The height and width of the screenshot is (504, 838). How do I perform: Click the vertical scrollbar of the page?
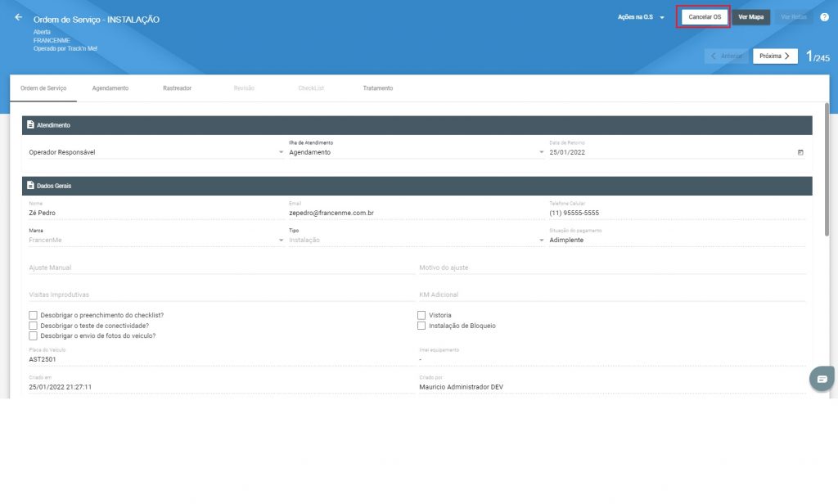click(x=827, y=169)
